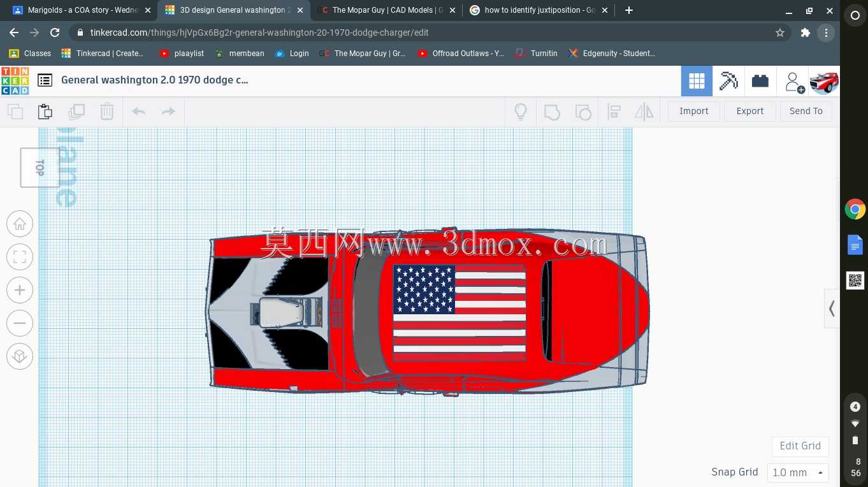
Task: Click the Zoom out minus button
Action: click(20, 323)
